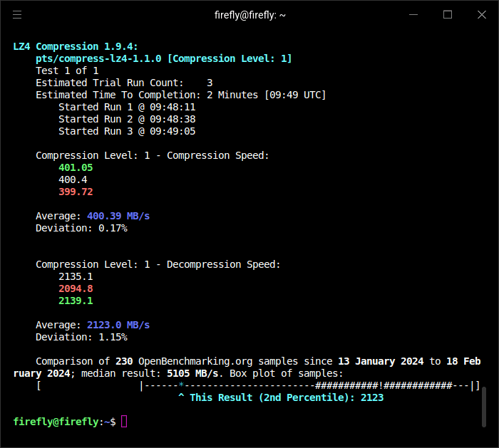The width and height of the screenshot is (499, 448).
Task: Click the OpenBenchmarking.org text
Action: pyautogui.click(x=195, y=361)
